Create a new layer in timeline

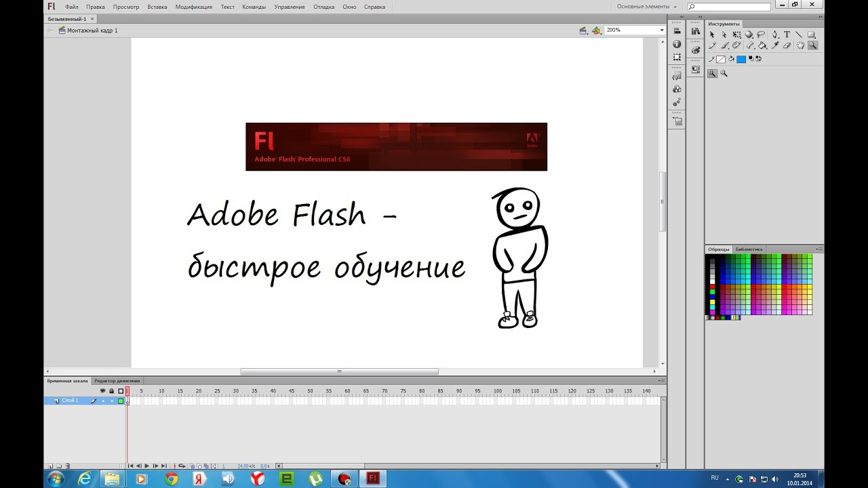51,466
